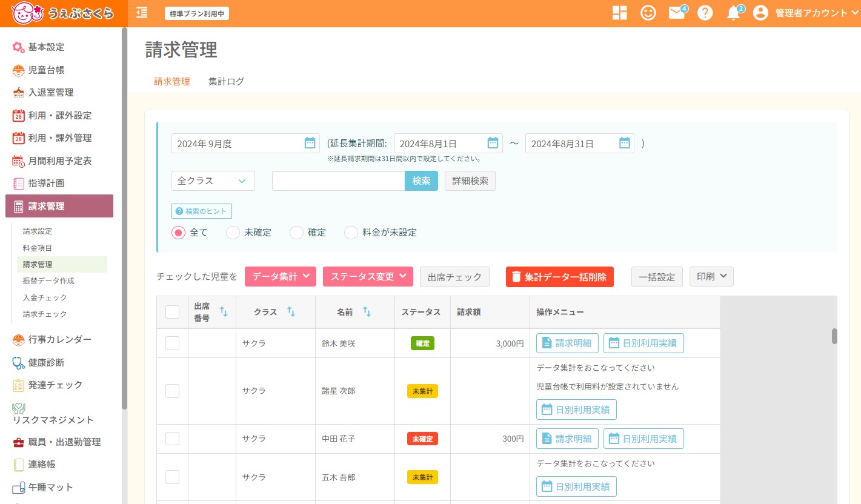Open calendar picker for 2024年8月1日 date
Image resolution: width=861 pixels, height=504 pixels.
pos(493,143)
